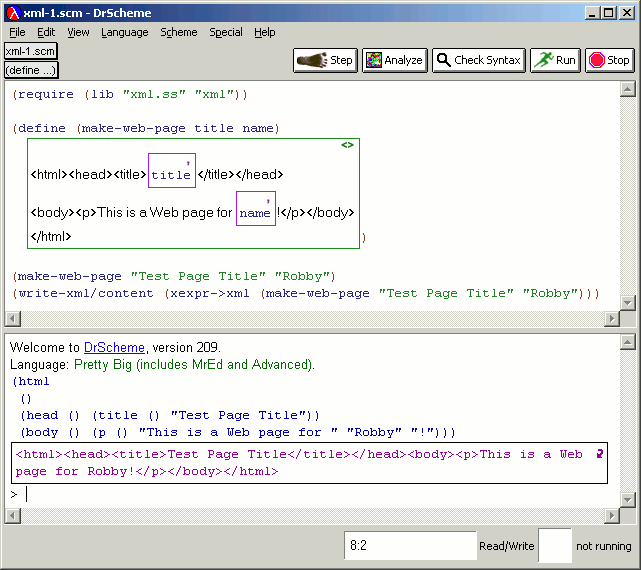Open the (define ...) definitions popup
The image size is (641, 570).
point(31,70)
